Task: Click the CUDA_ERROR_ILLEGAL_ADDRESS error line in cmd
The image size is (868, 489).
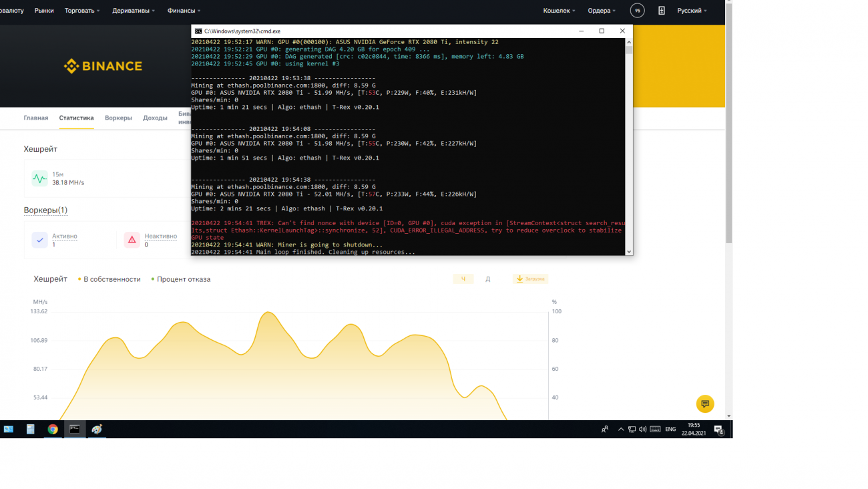Action: 407,230
